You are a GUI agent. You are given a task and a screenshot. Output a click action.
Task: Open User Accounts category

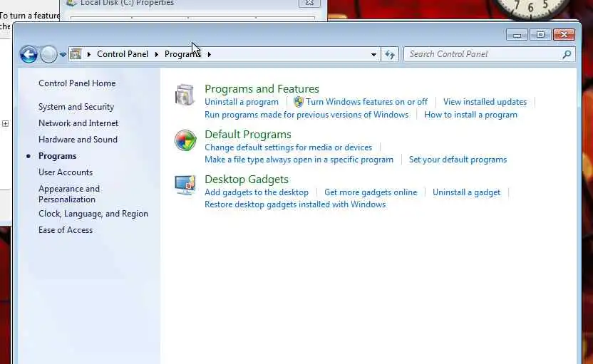point(66,172)
